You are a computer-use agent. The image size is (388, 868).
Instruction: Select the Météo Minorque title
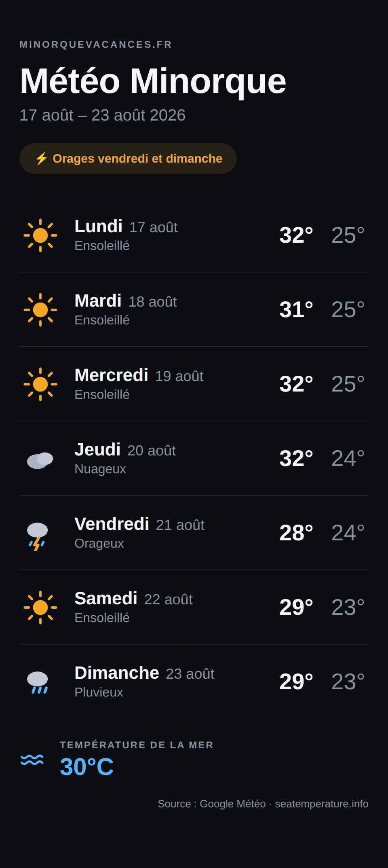click(153, 81)
